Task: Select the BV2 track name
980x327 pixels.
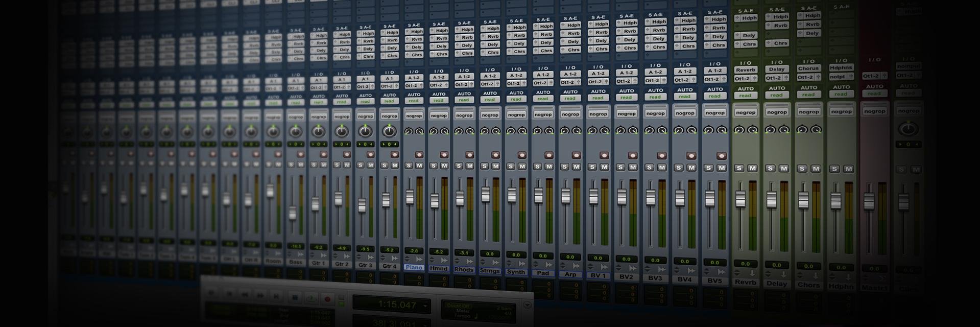Action: click(626, 277)
